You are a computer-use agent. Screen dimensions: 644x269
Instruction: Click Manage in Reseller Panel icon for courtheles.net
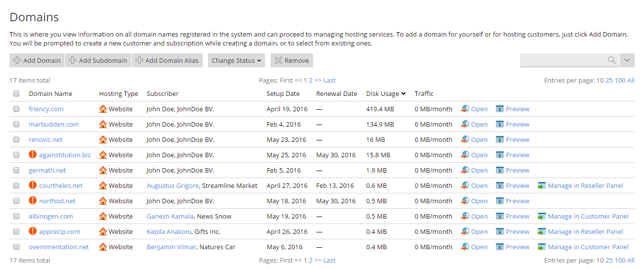pos(541,185)
